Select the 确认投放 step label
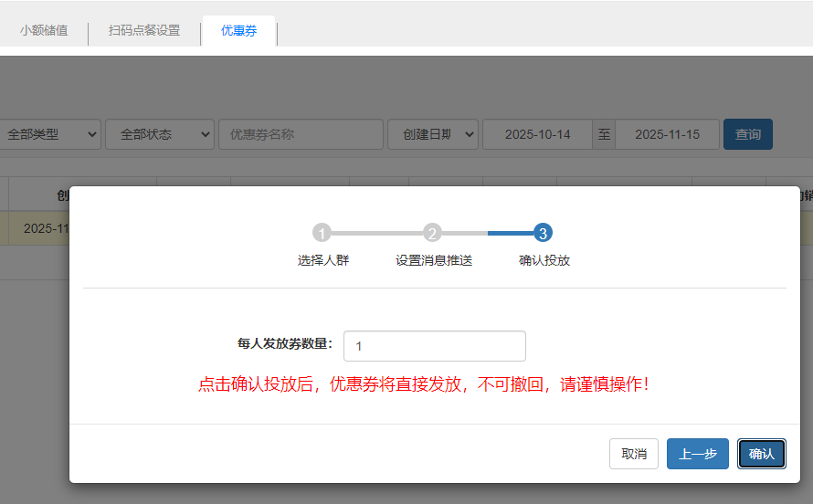Viewport: 813px width, 504px height. (x=544, y=260)
